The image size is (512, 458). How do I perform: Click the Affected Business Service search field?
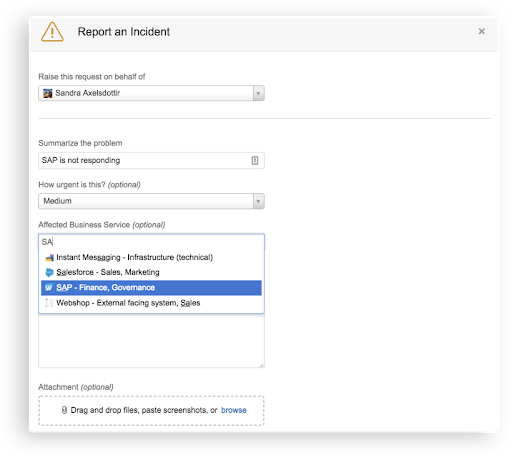(151, 242)
